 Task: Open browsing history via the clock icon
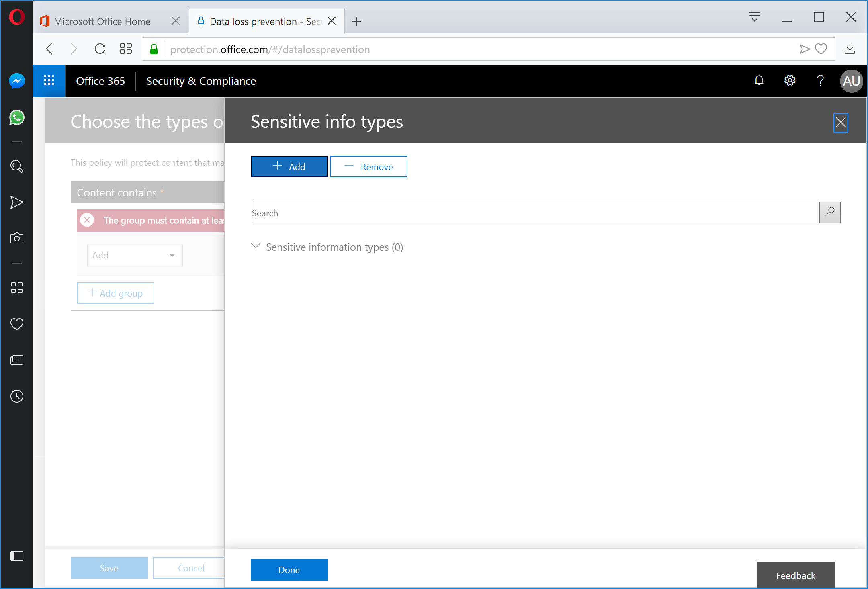click(x=16, y=396)
